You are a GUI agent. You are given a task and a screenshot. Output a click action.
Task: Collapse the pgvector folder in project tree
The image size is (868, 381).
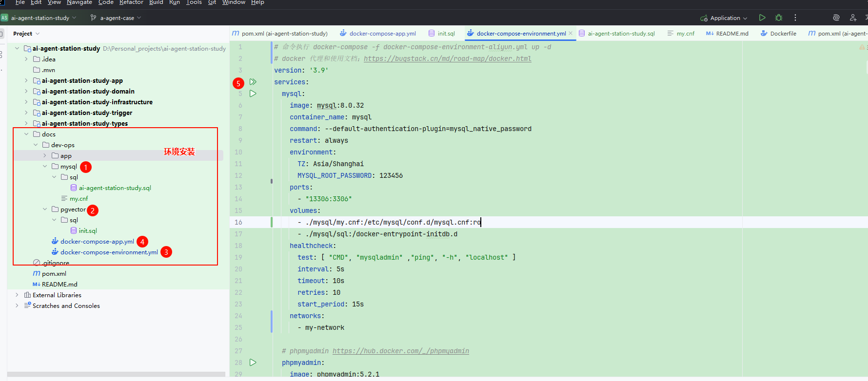point(45,210)
